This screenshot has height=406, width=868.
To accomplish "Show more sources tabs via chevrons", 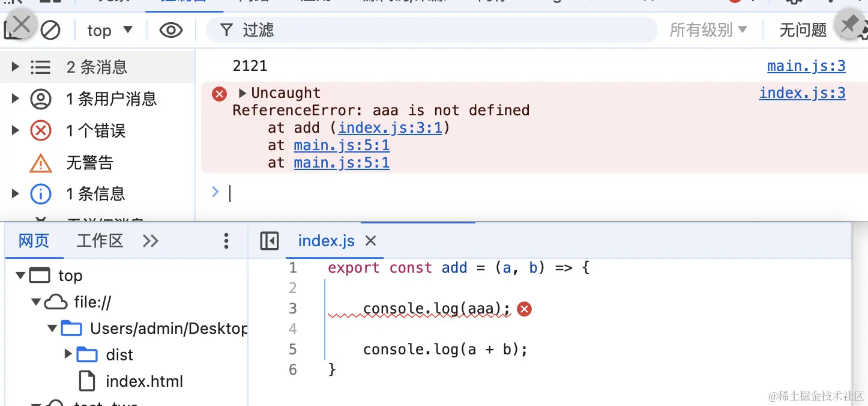I will pyautogui.click(x=150, y=241).
